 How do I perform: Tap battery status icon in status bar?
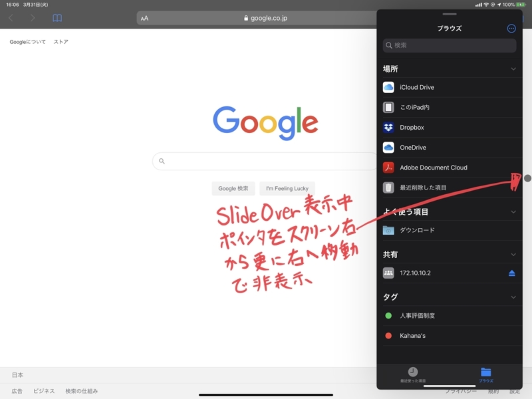point(521,5)
